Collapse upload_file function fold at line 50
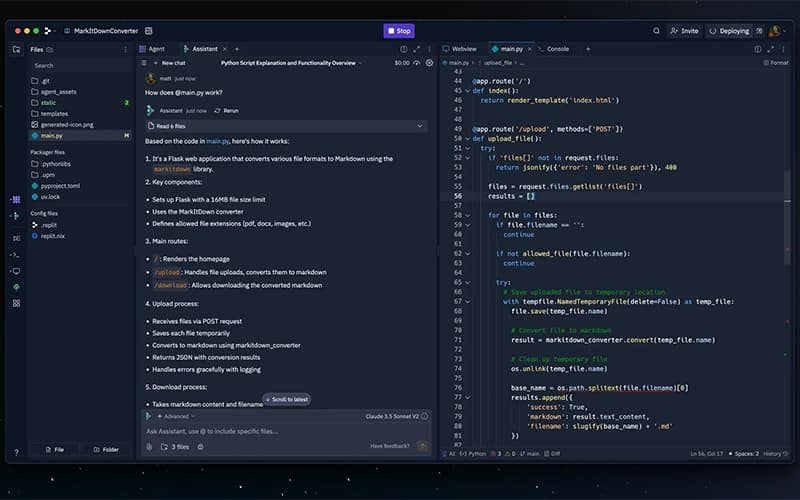Screen dimensions: 800x500 (467, 139)
